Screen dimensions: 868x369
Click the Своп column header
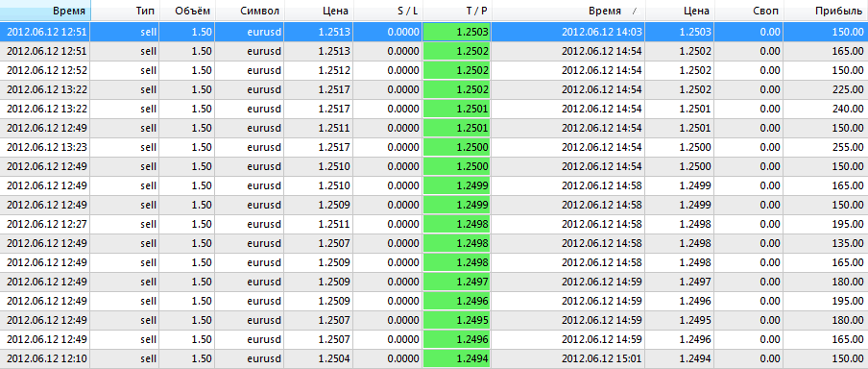(x=749, y=11)
